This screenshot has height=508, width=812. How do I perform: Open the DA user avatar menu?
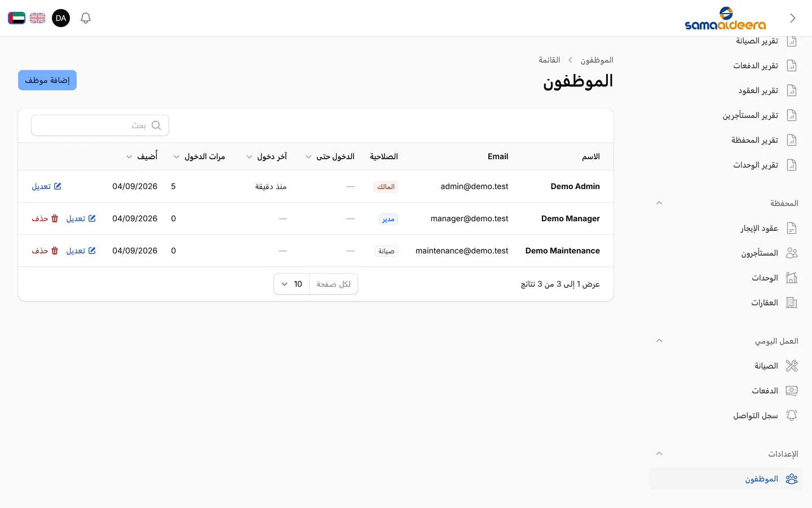pos(61,18)
